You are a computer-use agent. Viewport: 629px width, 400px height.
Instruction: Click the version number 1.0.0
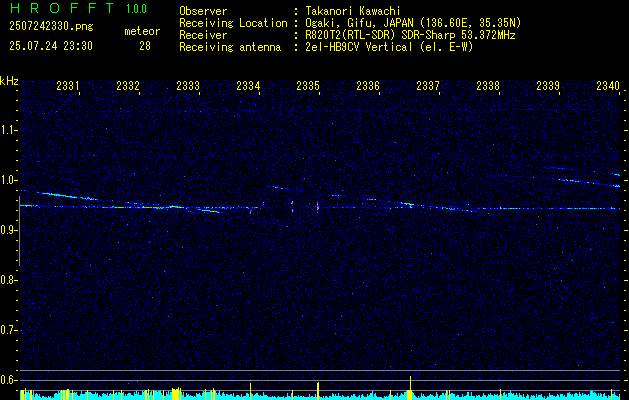(136, 9)
